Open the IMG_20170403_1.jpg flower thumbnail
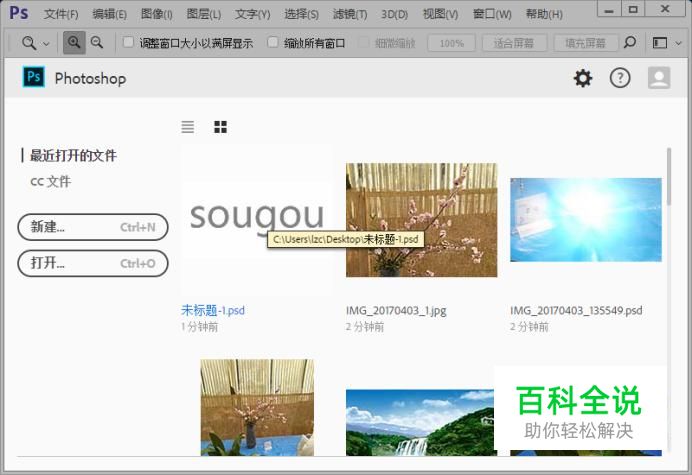Screen dimensions: 692x475 coord(421,220)
